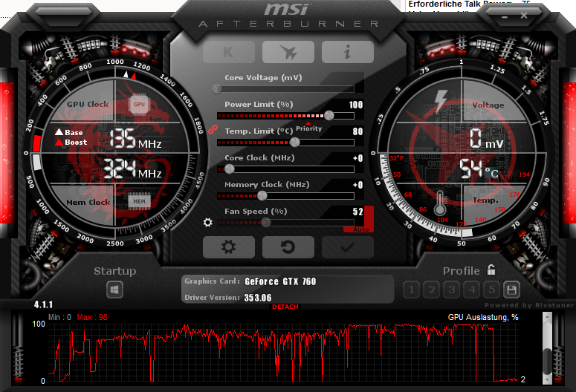Click the 135 MHz GPU clock readout
The height and width of the screenshot is (392, 576).
click(x=135, y=139)
